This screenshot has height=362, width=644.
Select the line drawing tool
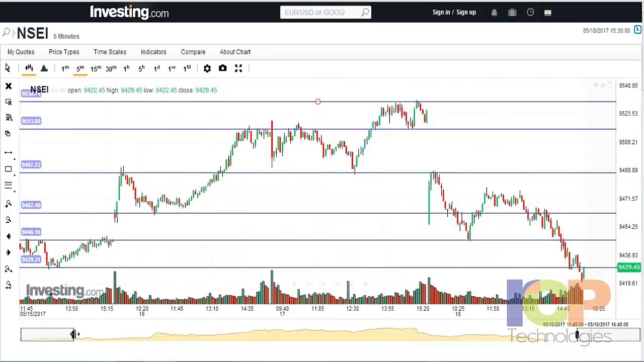(x=9, y=152)
